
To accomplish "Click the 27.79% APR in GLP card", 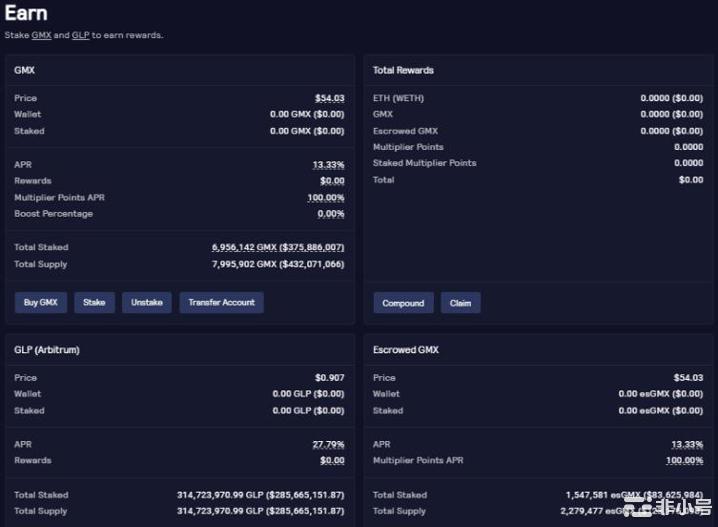I will pos(328,444).
